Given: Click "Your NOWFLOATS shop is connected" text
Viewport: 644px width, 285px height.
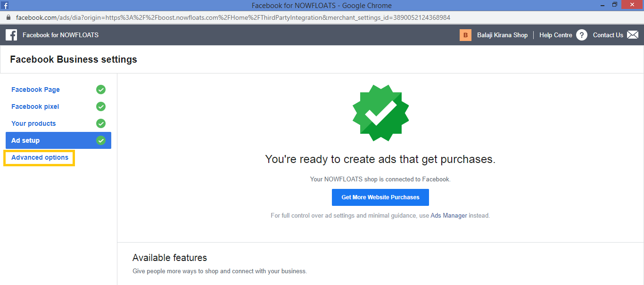Looking at the screenshot, I should [x=380, y=179].
